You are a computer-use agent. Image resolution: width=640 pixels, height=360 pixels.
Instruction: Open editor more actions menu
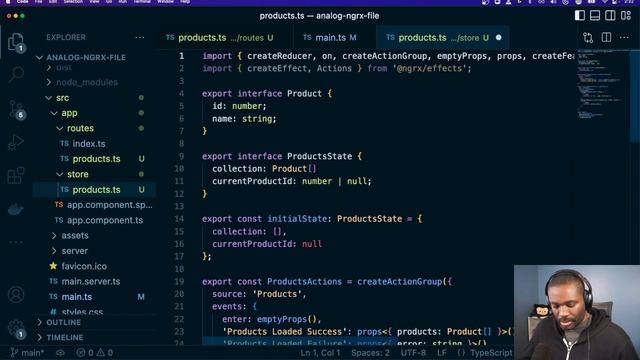click(624, 38)
